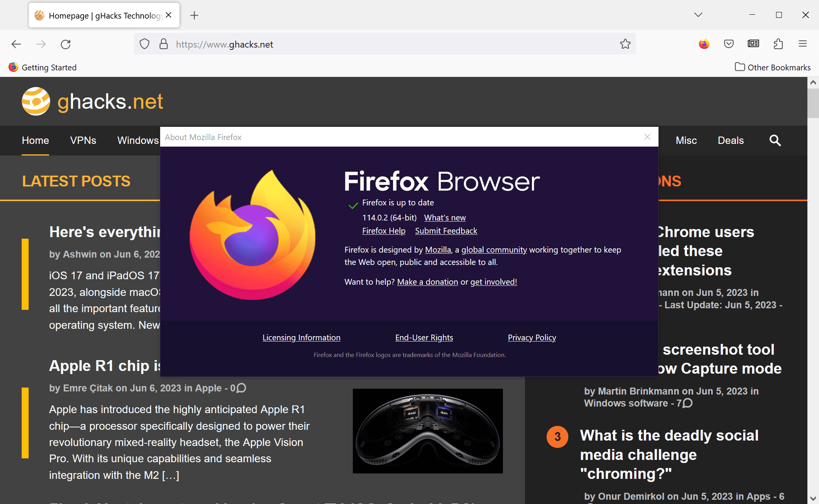Click the reader/news toolbar icon
The image size is (819, 504).
(x=753, y=44)
